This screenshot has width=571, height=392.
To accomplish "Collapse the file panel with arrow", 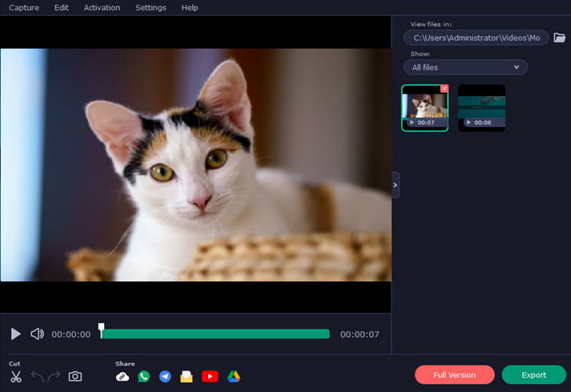I will coord(395,185).
